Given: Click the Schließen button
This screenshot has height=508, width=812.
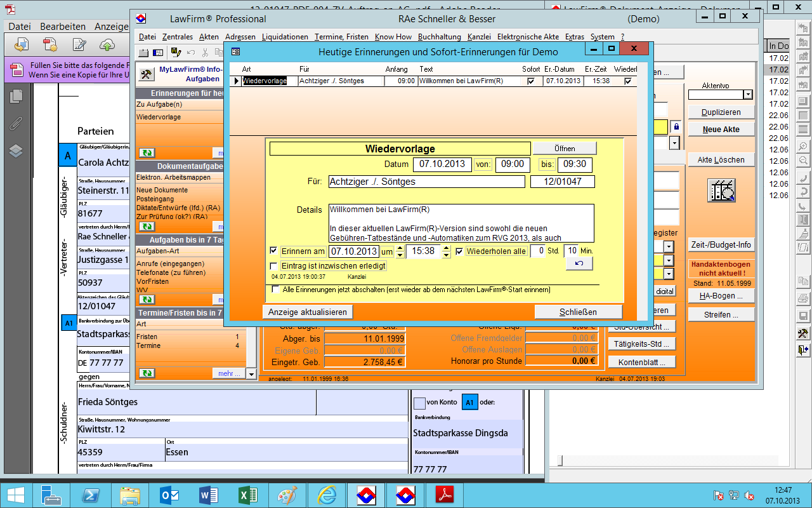Looking at the screenshot, I should click(579, 312).
